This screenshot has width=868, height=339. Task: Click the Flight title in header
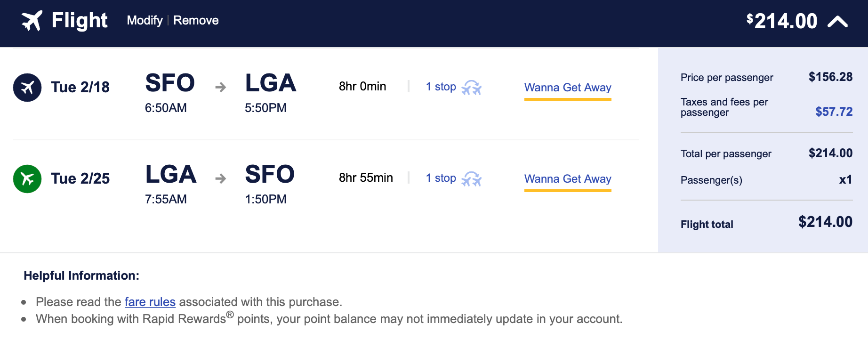(80, 21)
